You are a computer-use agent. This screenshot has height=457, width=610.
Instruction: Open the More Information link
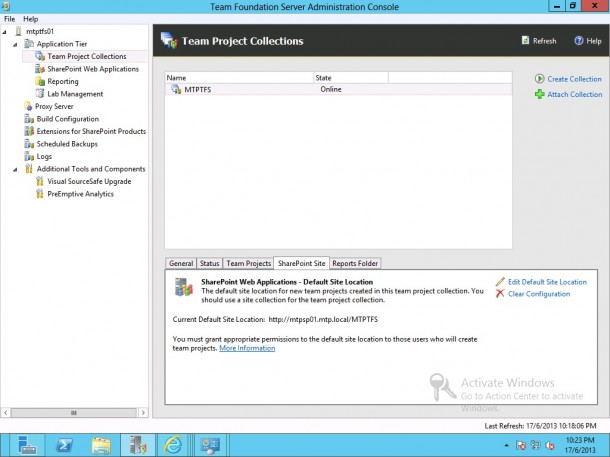tap(247, 348)
